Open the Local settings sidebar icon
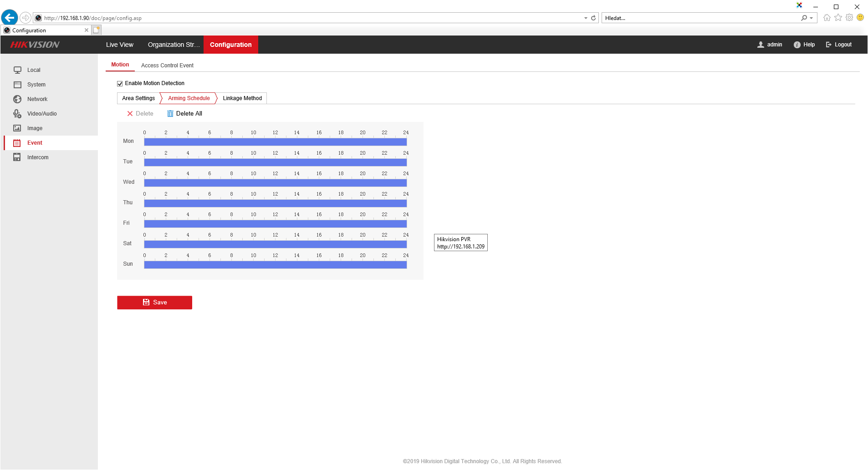Screen dimensions: 868x470 (x=17, y=70)
